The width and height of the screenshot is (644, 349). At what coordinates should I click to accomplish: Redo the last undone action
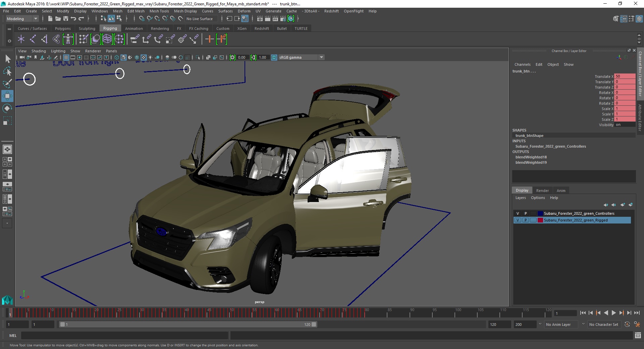81,19
